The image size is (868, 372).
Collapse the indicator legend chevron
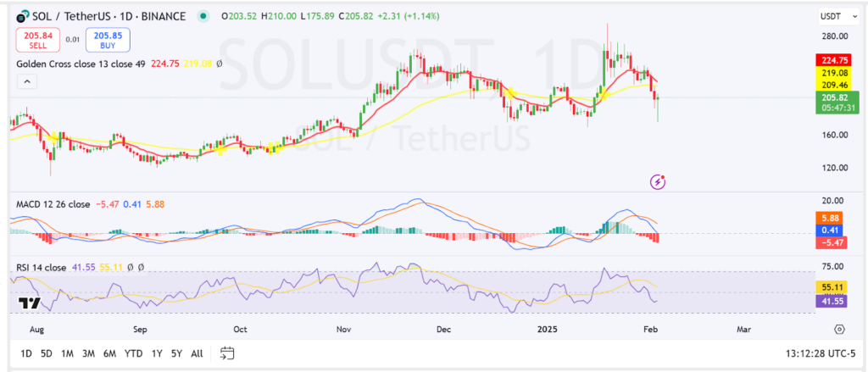pyautogui.click(x=27, y=82)
